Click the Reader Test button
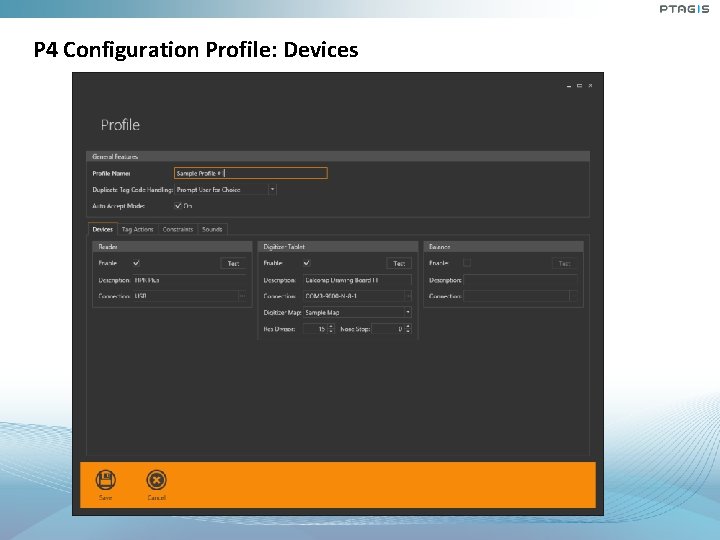720x540 pixels. [x=234, y=263]
